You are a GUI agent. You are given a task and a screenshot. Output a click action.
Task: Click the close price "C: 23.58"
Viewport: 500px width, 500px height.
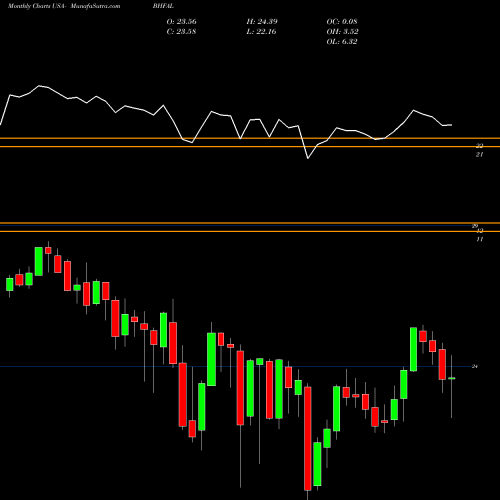click(x=181, y=32)
